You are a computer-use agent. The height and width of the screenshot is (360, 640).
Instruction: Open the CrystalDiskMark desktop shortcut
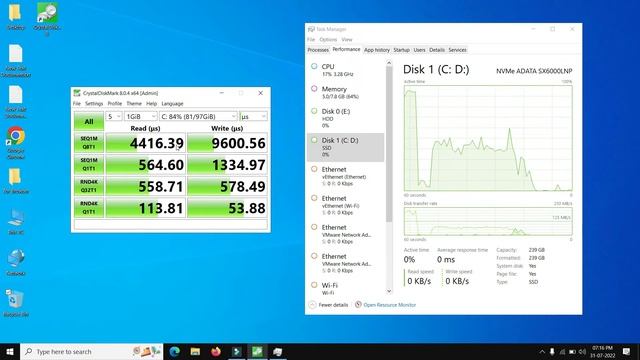coord(47,18)
